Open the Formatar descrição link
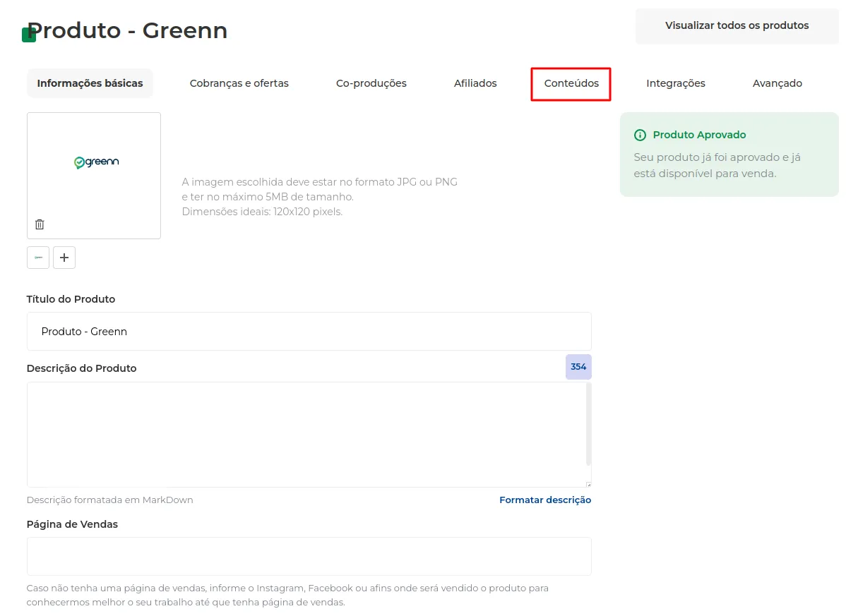This screenshot has height=616, width=846. click(x=545, y=500)
